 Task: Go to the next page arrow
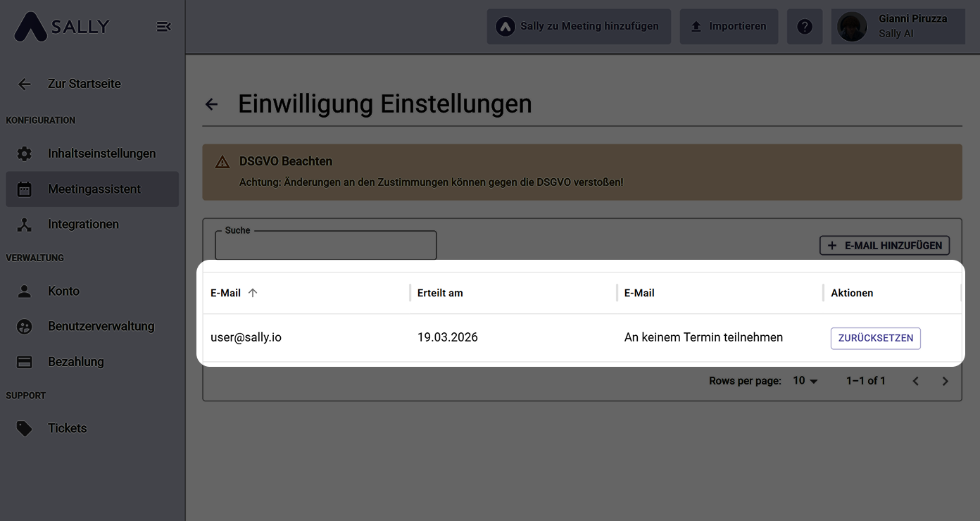(x=945, y=381)
